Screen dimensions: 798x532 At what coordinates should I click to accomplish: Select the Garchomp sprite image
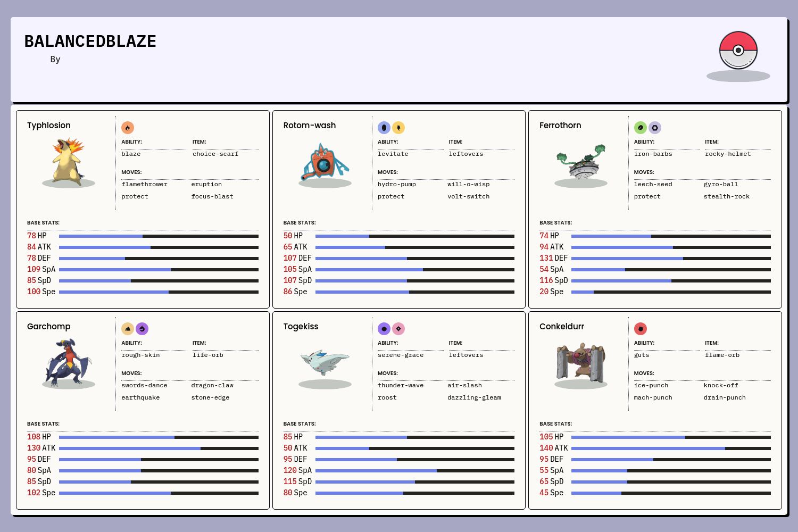69,362
